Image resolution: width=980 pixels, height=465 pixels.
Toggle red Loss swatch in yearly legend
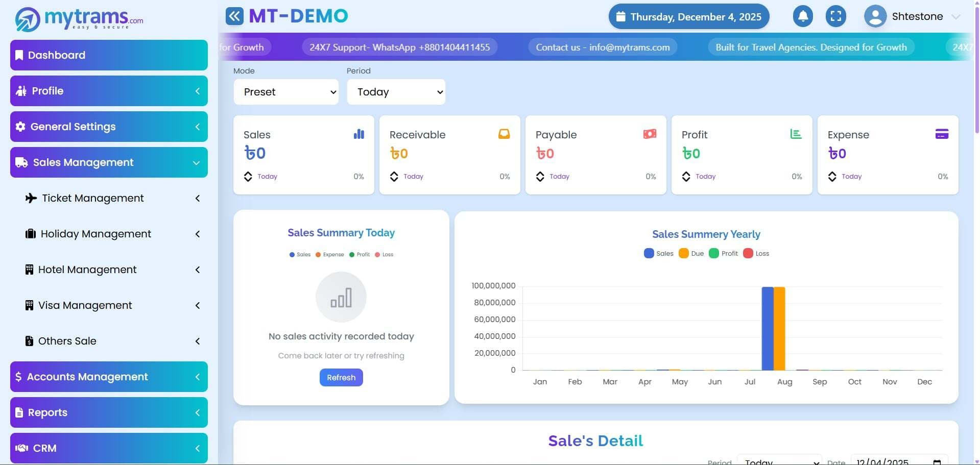[x=748, y=254]
